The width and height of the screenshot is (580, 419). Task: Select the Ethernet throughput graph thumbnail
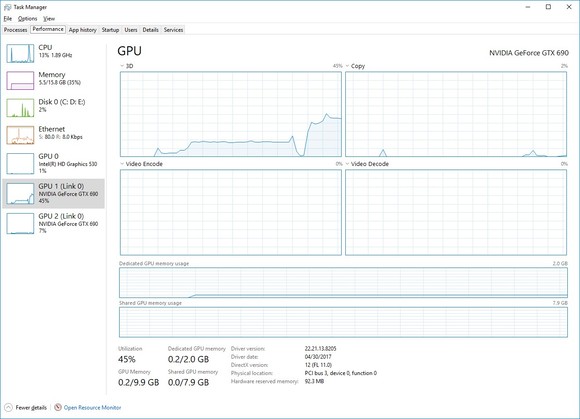pyautogui.click(x=20, y=135)
